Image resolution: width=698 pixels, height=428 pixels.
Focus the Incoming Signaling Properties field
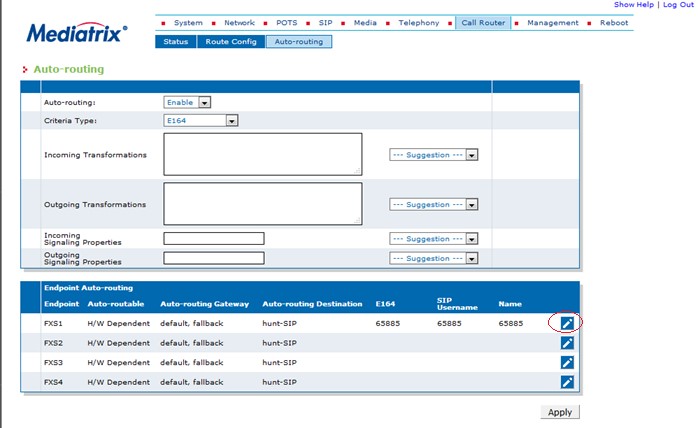pos(214,239)
